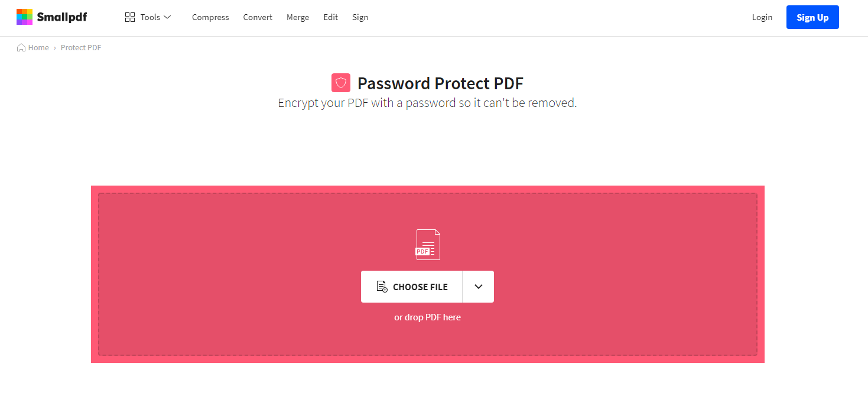
Task: Click the file icon inside Choose File button
Action: tap(383, 286)
